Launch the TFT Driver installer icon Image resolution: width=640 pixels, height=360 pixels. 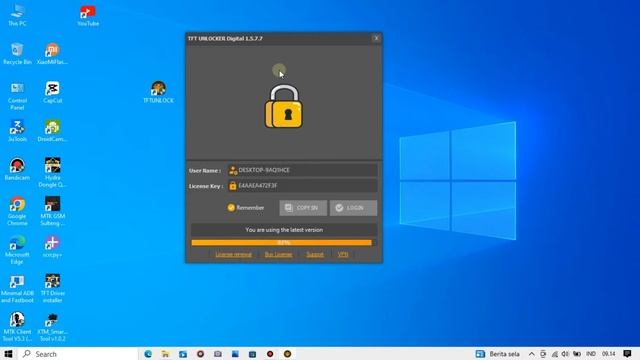[x=52, y=289]
